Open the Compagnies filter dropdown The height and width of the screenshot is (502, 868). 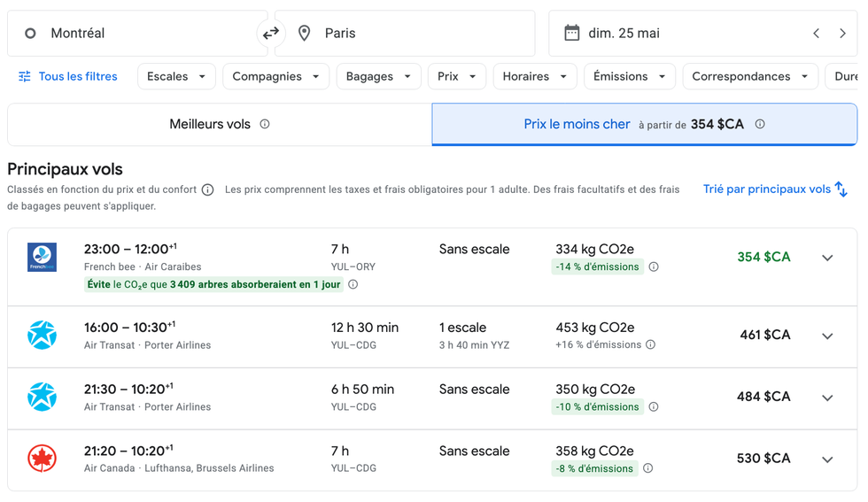(275, 77)
